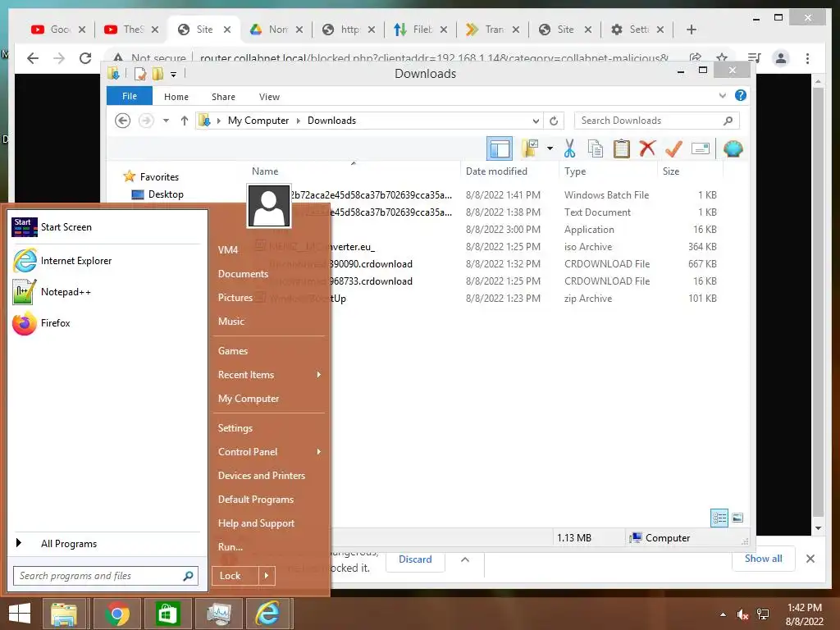Open the File tab in Explorer
Screen dimensions: 840x630
[x=130, y=97]
